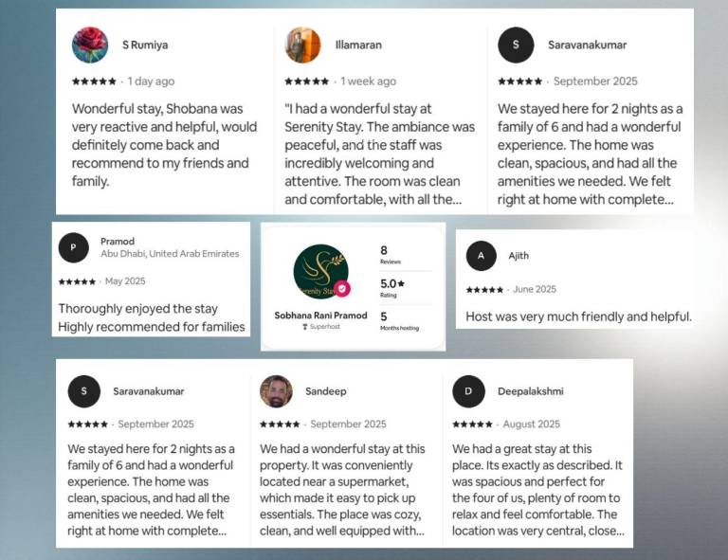This screenshot has height=560, width=728.
Task: Click Deepalakshmi's five-star rating
Action: pos(472,424)
